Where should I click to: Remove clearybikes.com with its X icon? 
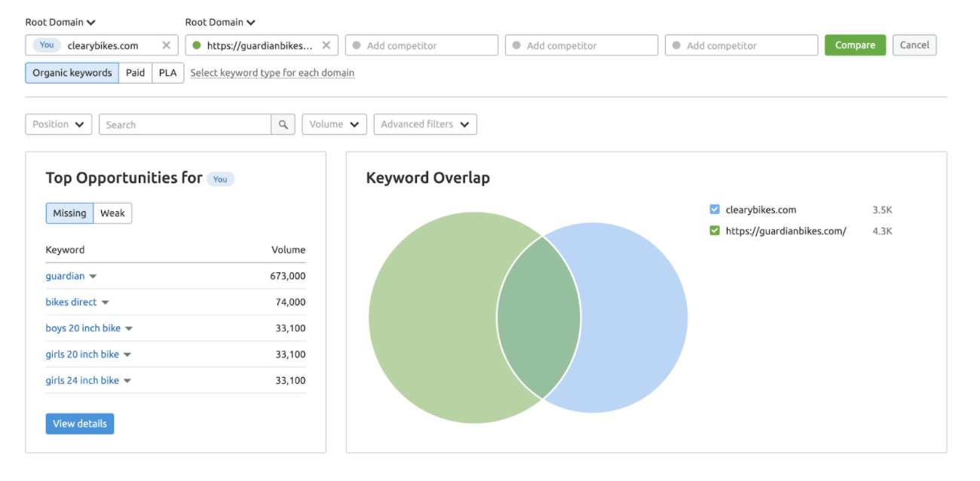167,45
